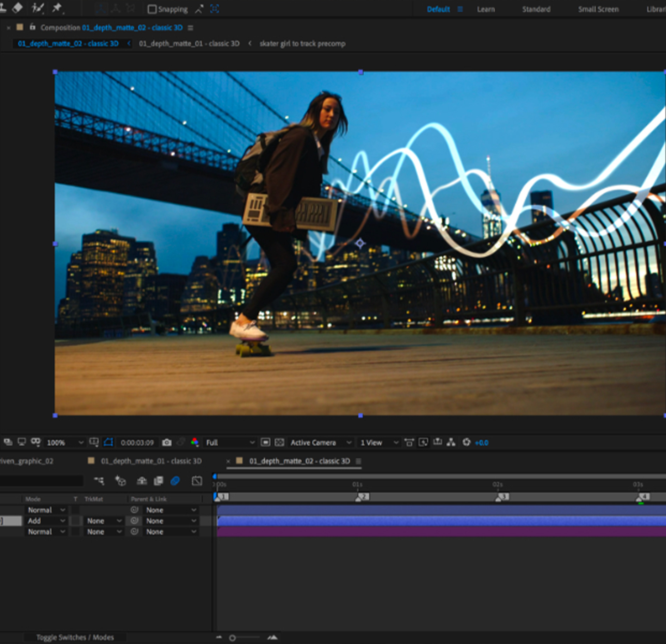This screenshot has width=666, height=644.
Task: Select the Roto Brush tool
Action: [37, 8]
